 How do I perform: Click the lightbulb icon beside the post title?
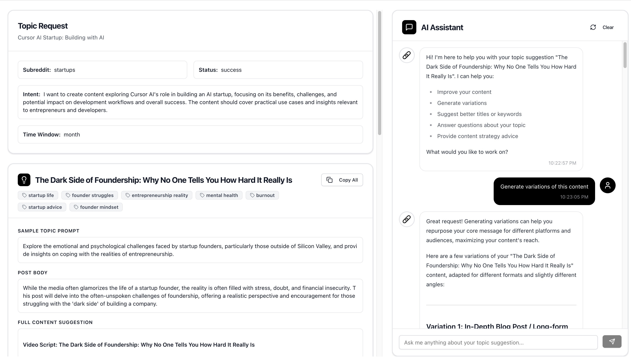(24, 179)
